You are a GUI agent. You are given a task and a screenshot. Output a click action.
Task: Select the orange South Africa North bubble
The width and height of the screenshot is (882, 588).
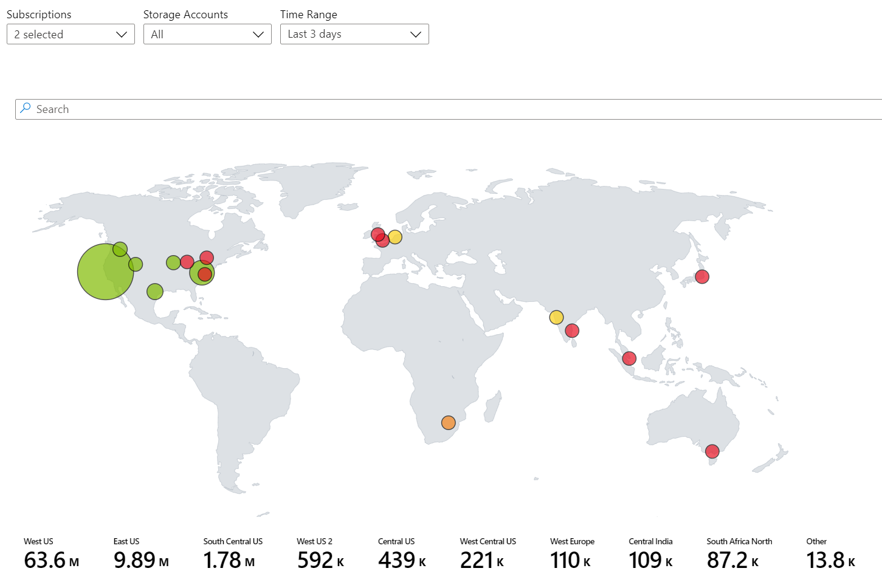click(x=449, y=422)
